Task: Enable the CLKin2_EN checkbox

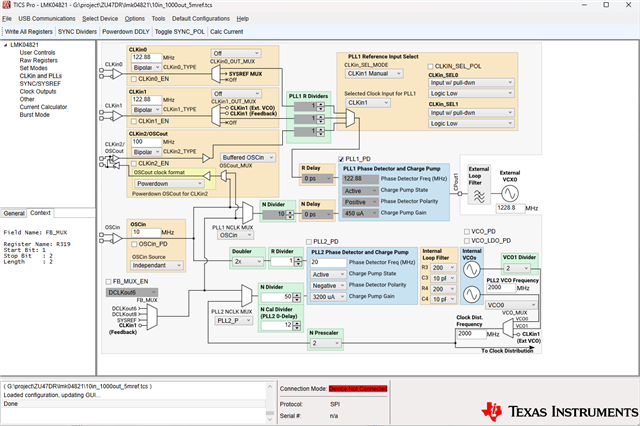Action: pyautogui.click(x=133, y=163)
